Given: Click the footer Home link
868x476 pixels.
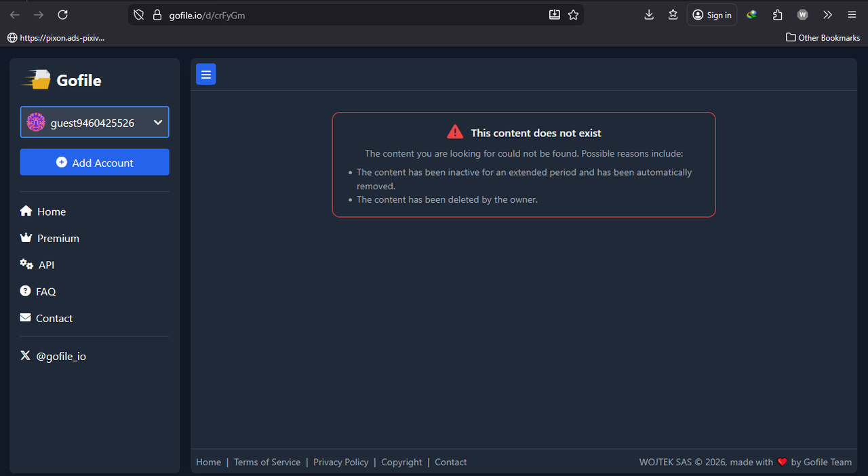Looking at the screenshot, I should (208, 462).
